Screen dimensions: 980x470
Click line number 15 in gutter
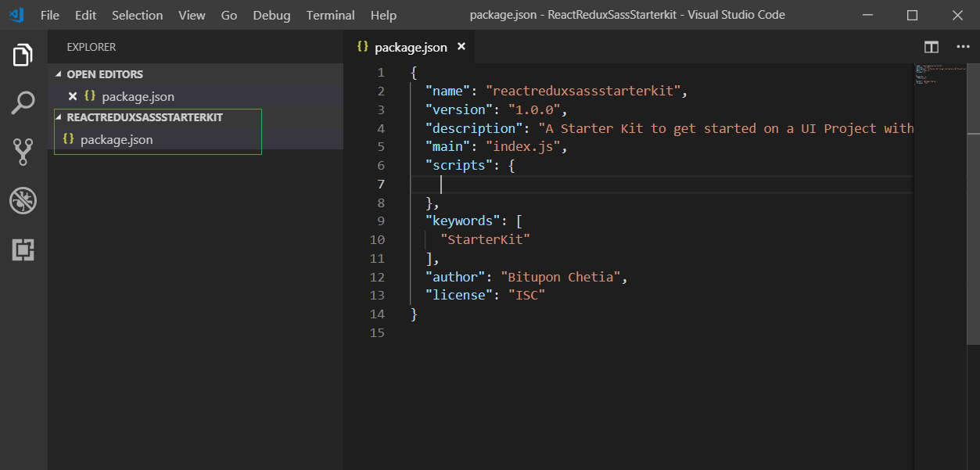coord(377,332)
